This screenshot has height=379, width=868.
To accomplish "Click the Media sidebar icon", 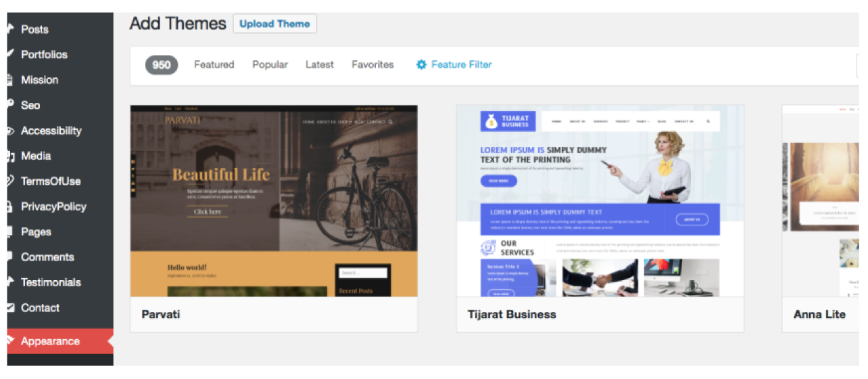I will (10, 156).
